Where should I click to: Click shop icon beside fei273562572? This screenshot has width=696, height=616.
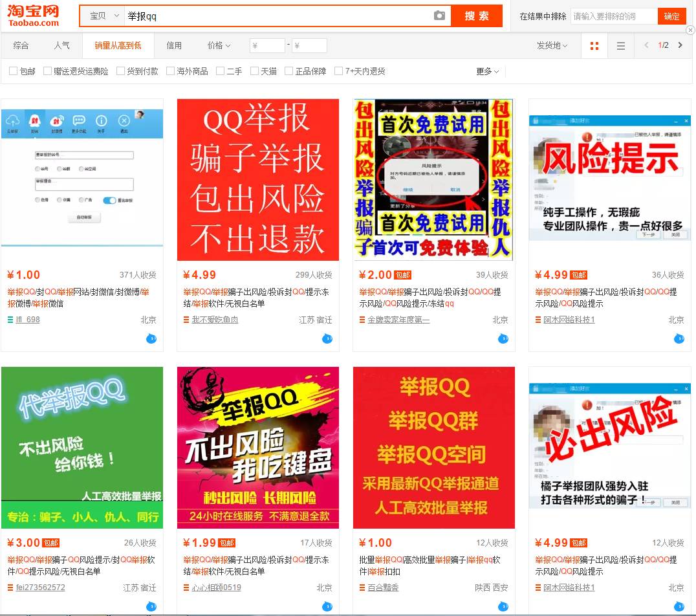pyautogui.click(x=10, y=588)
